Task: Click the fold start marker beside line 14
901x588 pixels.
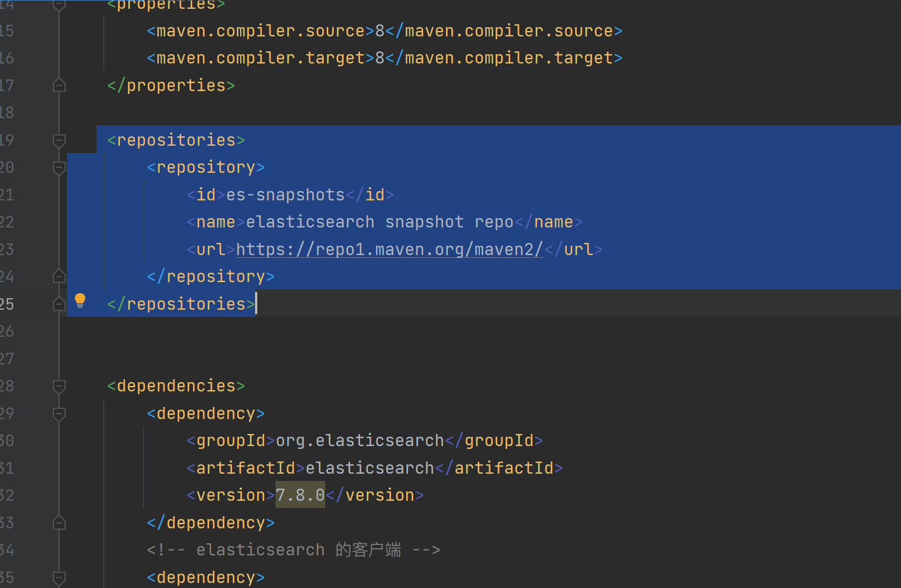Action: [59, 4]
